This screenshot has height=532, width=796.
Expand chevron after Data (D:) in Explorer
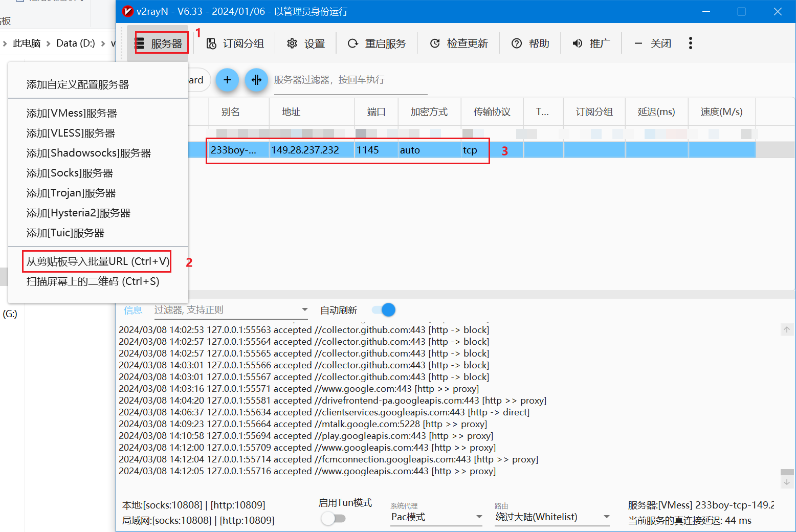click(103, 43)
